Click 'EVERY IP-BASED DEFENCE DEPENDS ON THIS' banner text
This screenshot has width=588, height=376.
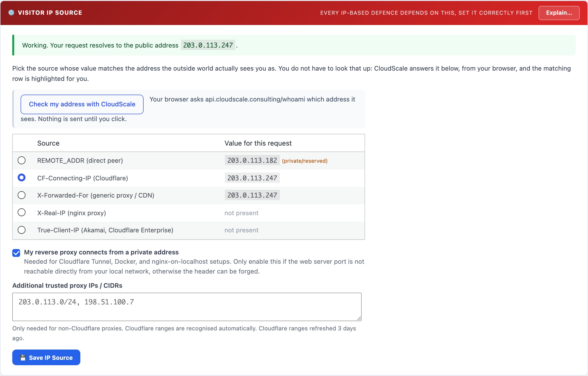click(x=426, y=13)
